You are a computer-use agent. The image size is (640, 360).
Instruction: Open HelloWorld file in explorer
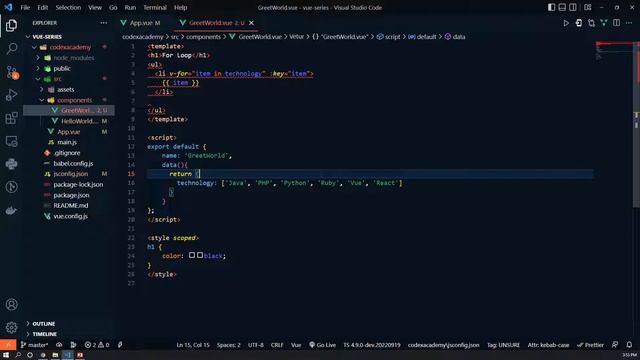(x=79, y=121)
